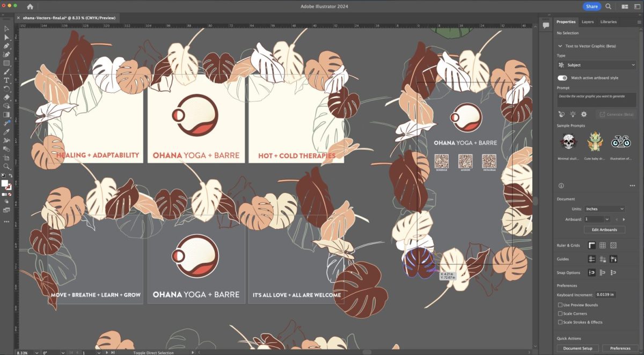Toggle rulers in Ruler & Grids
Viewport: 644px width, 355px height.
click(592, 246)
